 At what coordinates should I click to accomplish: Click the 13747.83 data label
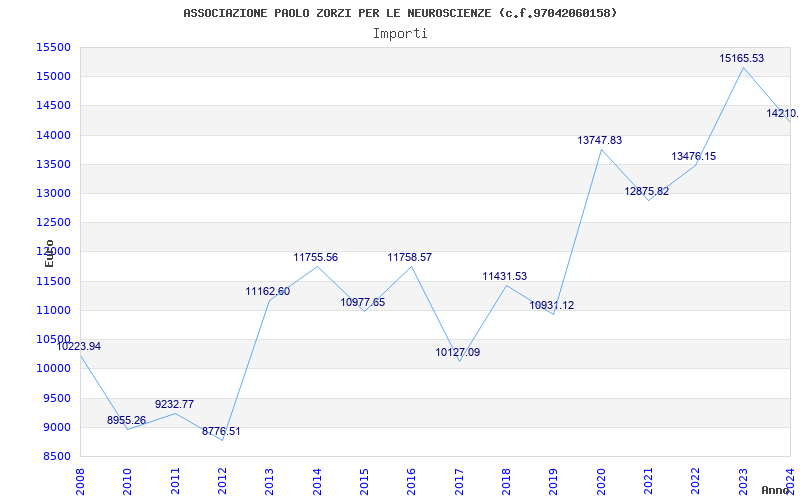[599, 140]
